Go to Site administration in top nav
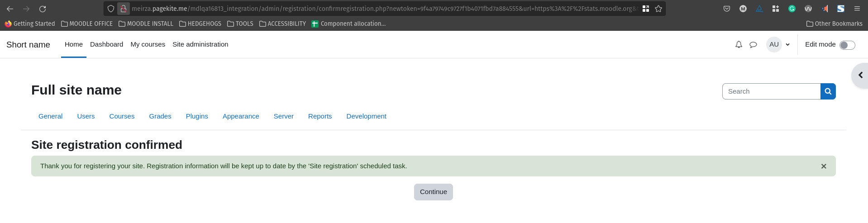 pyautogui.click(x=200, y=44)
